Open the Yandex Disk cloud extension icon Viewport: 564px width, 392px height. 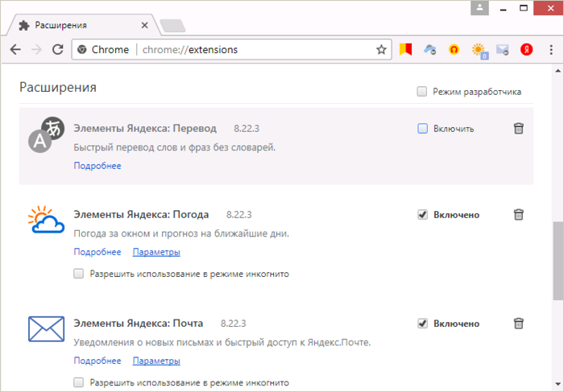coord(429,50)
